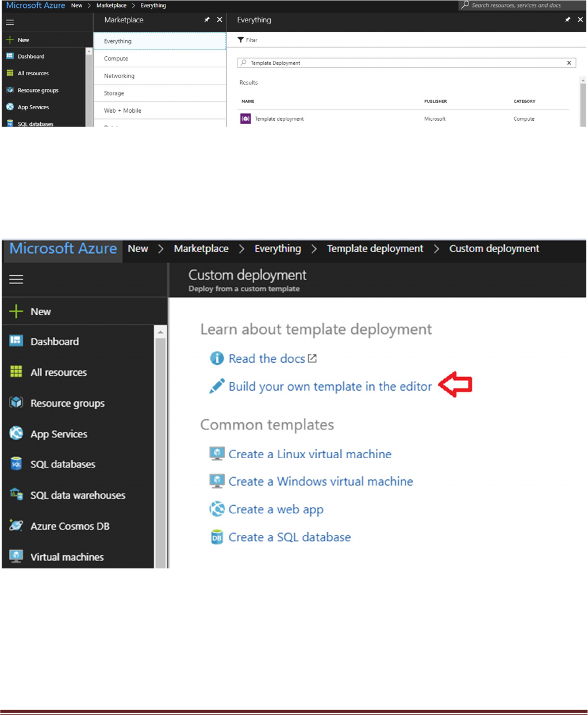Click CATEGORY column header in results
Viewport: 588px width, 715px height.
click(524, 101)
